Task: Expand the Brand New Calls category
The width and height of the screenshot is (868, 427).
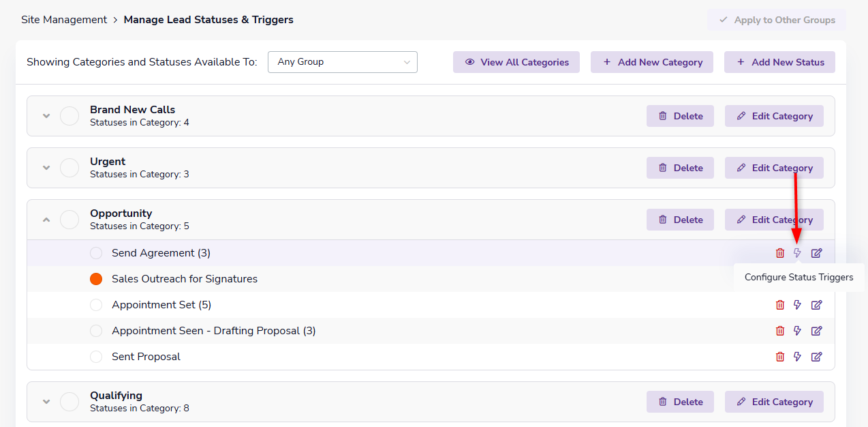Action: (46, 116)
